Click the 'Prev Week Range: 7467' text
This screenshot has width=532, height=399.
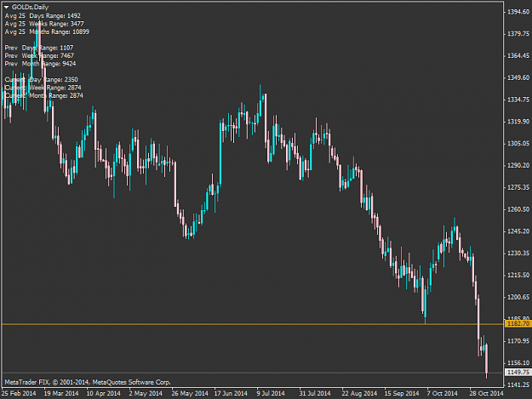coord(39,55)
